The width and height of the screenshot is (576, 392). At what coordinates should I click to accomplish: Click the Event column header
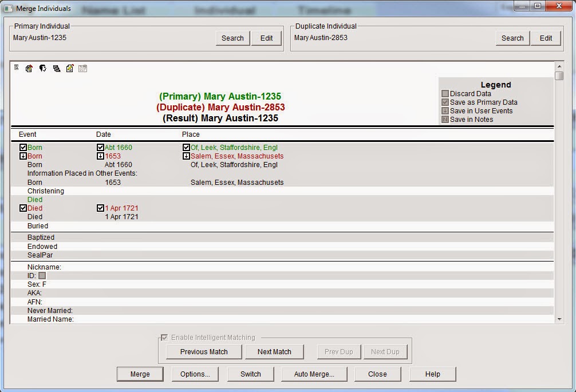click(27, 134)
